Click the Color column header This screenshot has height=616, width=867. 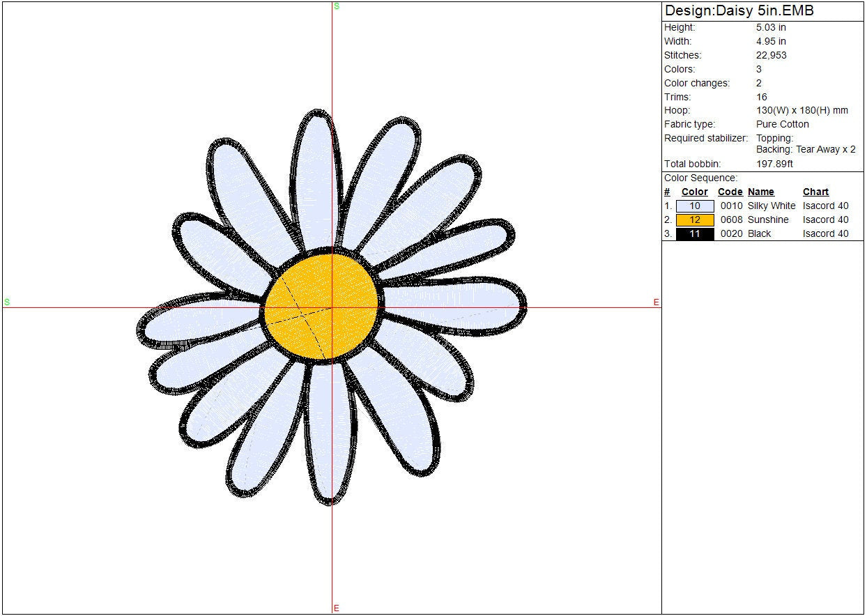pos(694,192)
